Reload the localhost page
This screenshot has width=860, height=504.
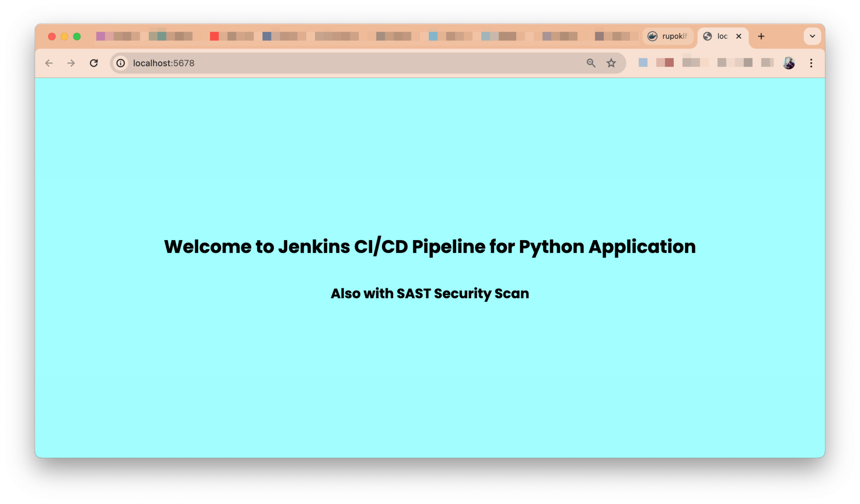pyautogui.click(x=94, y=63)
